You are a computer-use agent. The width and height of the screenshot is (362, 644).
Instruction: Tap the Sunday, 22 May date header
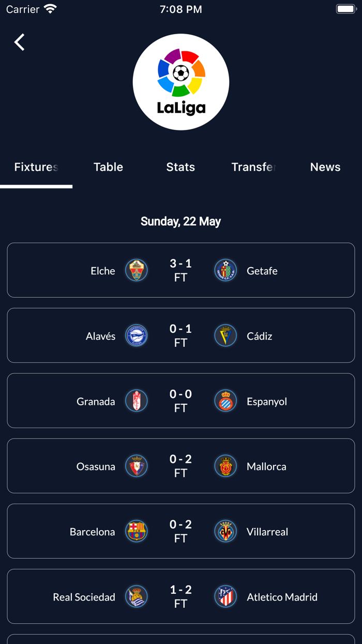click(x=180, y=222)
